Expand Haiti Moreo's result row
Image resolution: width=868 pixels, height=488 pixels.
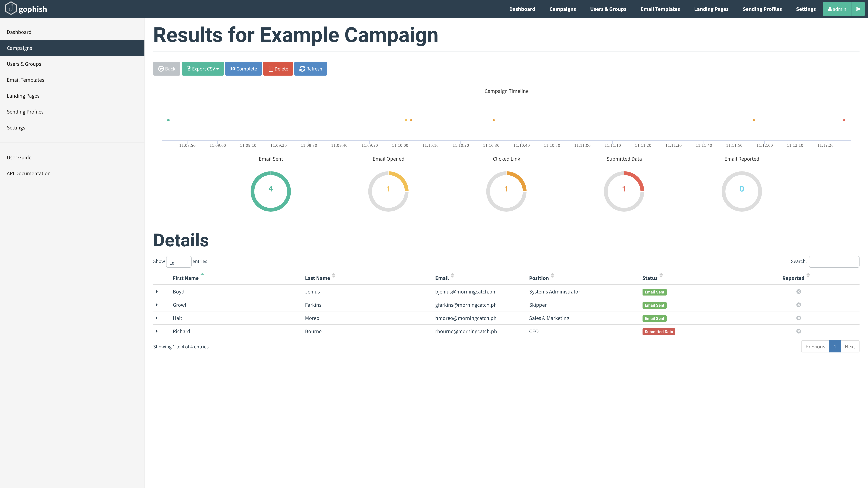[x=157, y=318]
